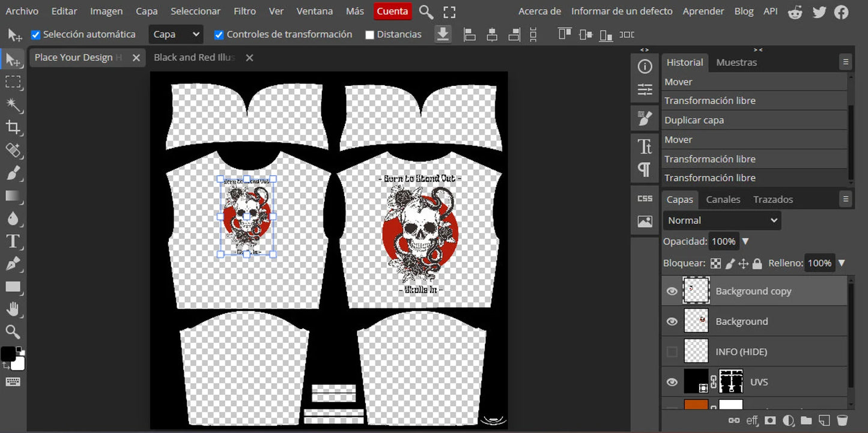Screen dimensions: 868x433
Task: Open the Capa auto-select dropdown
Action: click(x=175, y=35)
